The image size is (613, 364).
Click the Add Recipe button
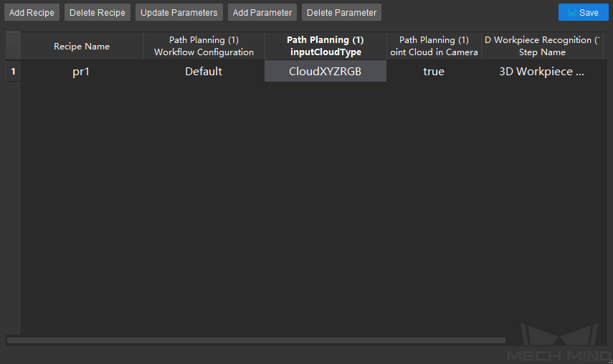point(32,12)
